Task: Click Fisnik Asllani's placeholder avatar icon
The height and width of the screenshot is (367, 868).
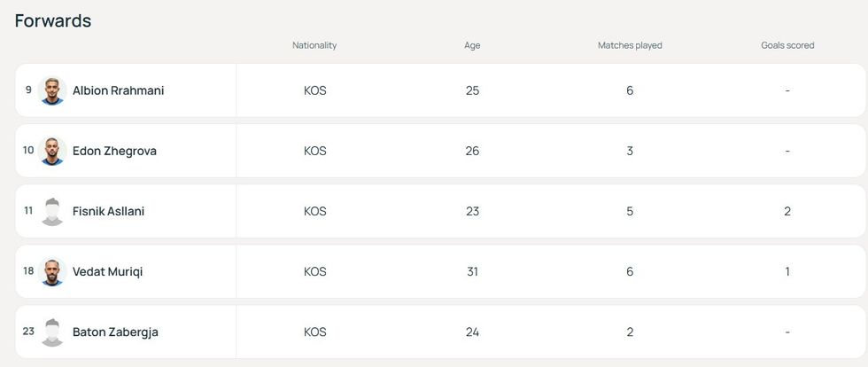Action: tap(53, 211)
